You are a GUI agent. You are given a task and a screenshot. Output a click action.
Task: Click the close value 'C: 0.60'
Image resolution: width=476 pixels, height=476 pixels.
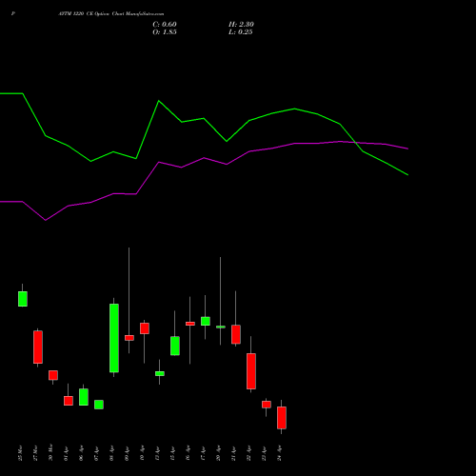pos(165,25)
